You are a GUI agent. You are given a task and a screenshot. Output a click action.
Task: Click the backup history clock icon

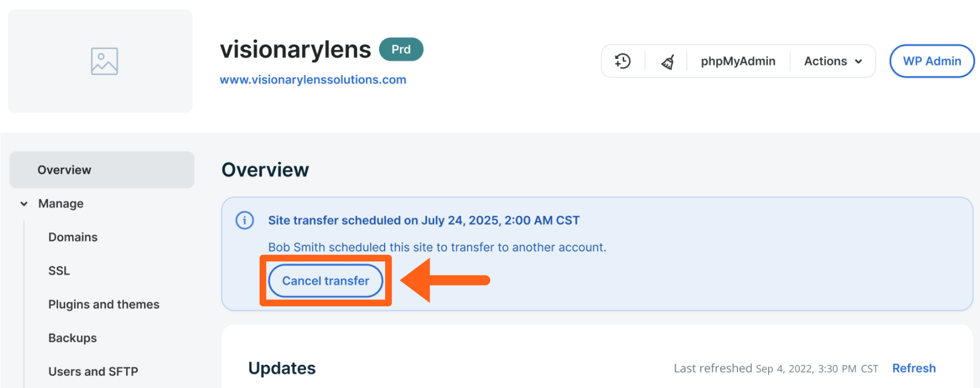tap(623, 61)
